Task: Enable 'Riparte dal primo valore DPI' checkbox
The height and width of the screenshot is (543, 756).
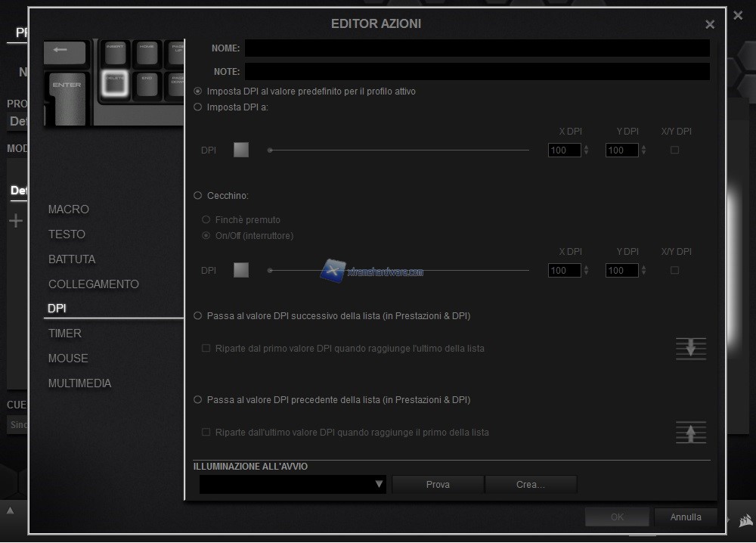Action: [206, 349]
